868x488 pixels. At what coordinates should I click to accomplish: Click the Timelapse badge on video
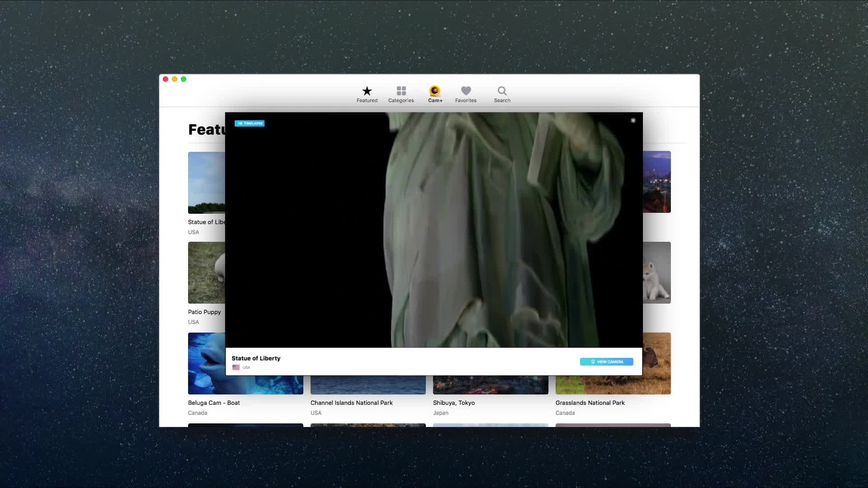250,123
